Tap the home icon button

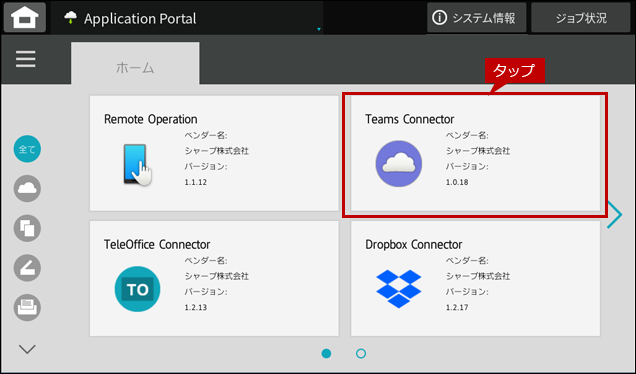(x=25, y=18)
